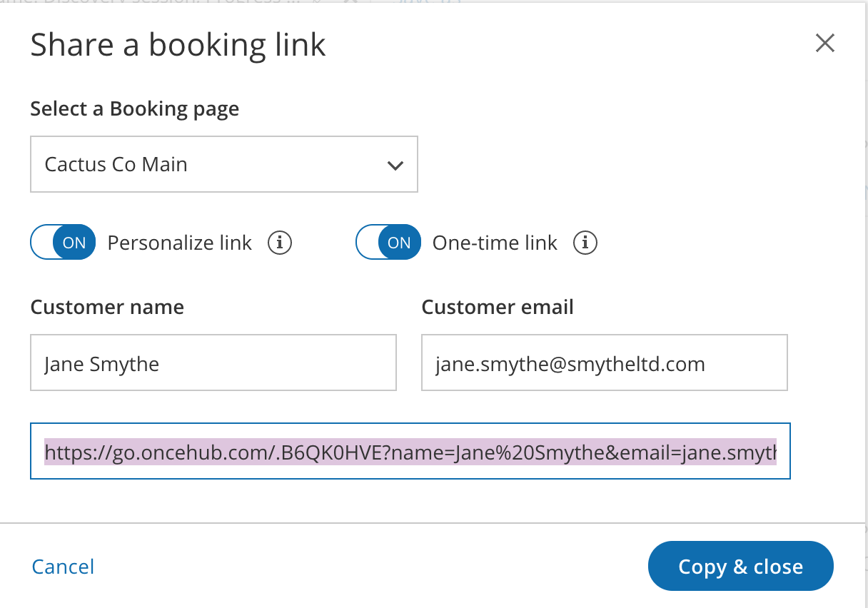The height and width of the screenshot is (608, 868).
Task: Focus the Customer email input field
Action: point(604,364)
